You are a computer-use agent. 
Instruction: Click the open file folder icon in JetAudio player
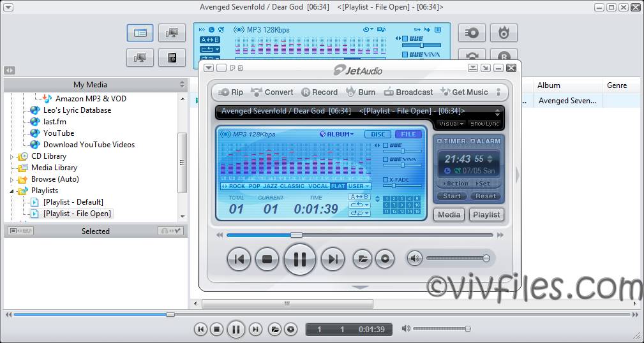363,259
